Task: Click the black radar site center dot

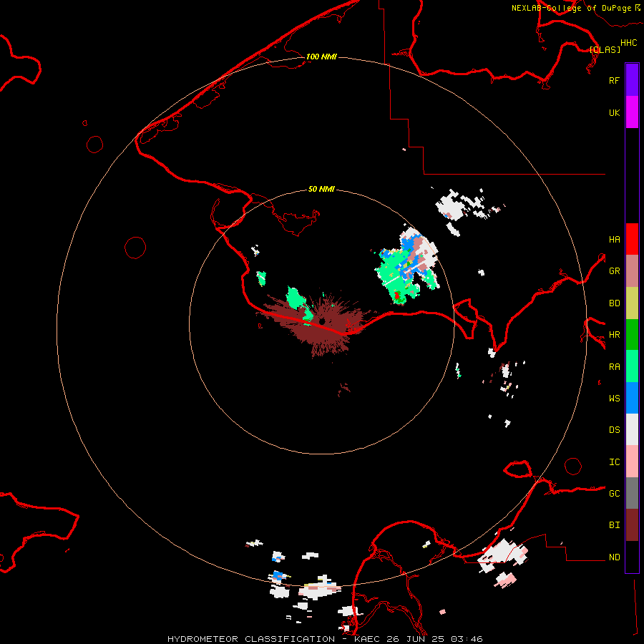Action: coord(323,321)
